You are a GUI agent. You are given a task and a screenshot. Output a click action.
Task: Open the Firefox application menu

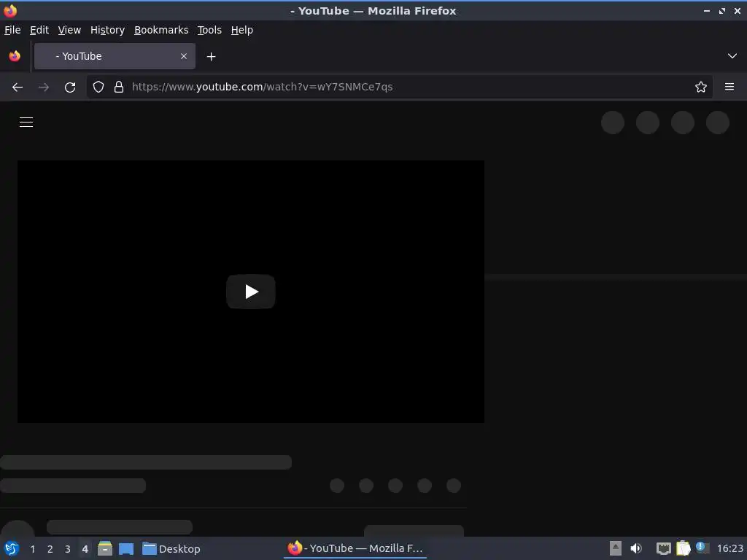(x=729, y=87)
